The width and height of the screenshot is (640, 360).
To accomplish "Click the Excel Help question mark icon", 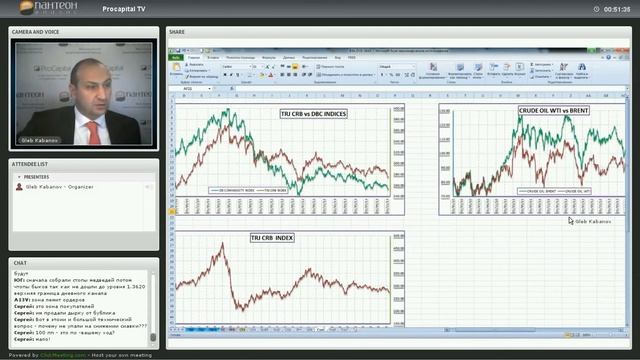I will click(609, 57).
